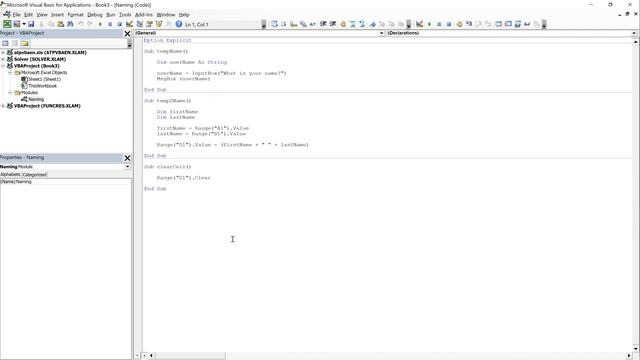
Task: Run macro with green play icon
Action: click(100, 24)
